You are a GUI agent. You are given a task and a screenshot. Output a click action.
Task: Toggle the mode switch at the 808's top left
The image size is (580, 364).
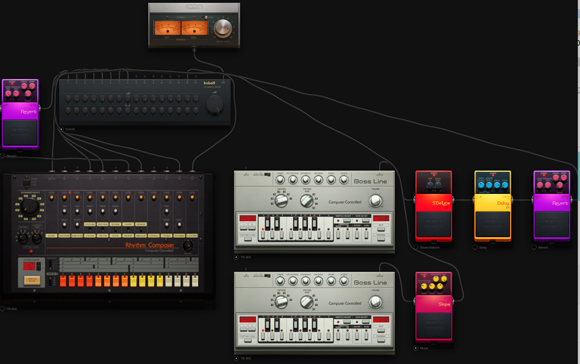pyautogui.click(x=27, y=183)
